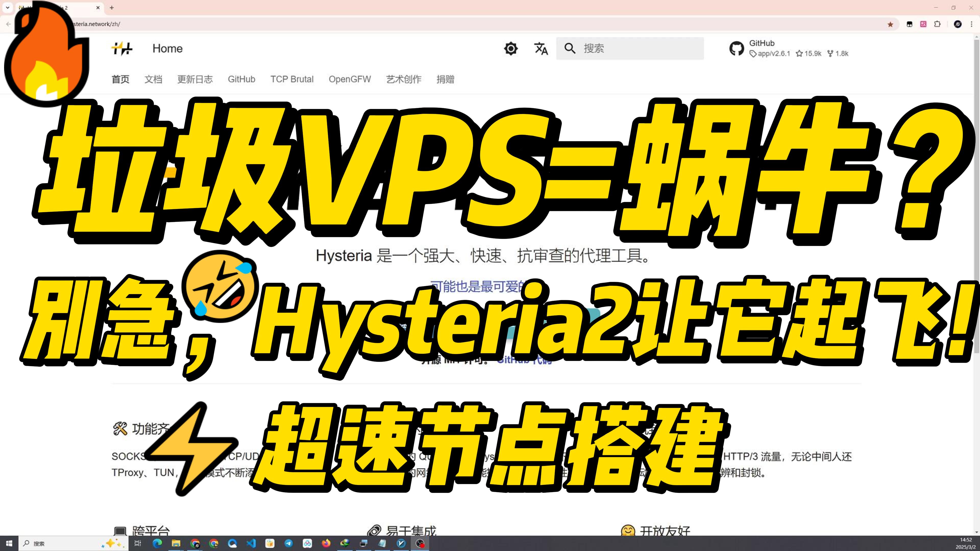Open Telegram from the taskbar
Viewport: 980px width, 551px height.
(288, 543)
